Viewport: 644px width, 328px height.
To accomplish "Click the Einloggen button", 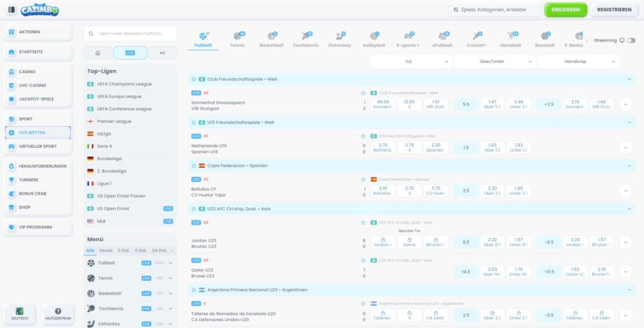I will 565,10.
